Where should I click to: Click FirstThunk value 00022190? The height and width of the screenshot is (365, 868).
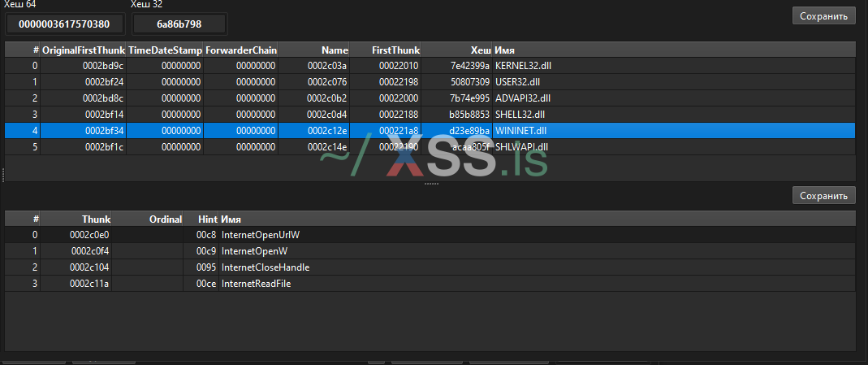(399, 147)
